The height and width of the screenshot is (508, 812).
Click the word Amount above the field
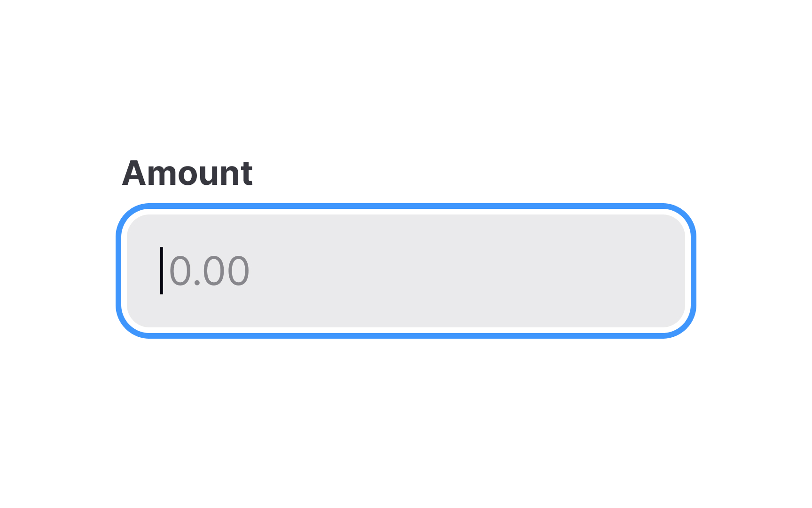tap(187, 174)
